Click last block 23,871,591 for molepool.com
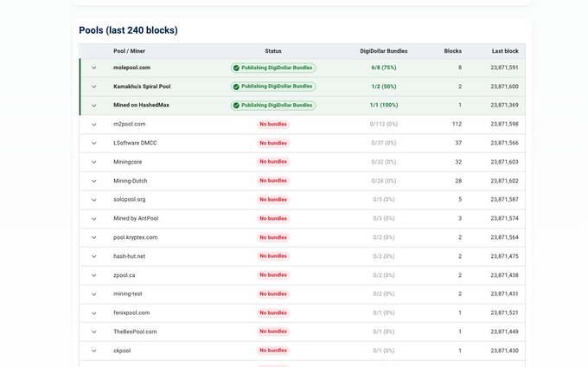Screen dimensions: 588x367 (504, 68)
